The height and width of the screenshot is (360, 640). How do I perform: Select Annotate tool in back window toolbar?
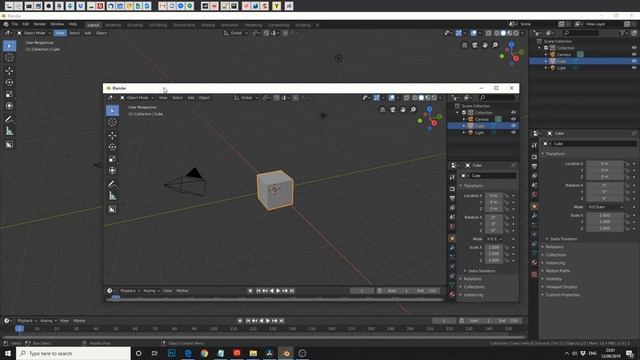[x=9, y=119]
